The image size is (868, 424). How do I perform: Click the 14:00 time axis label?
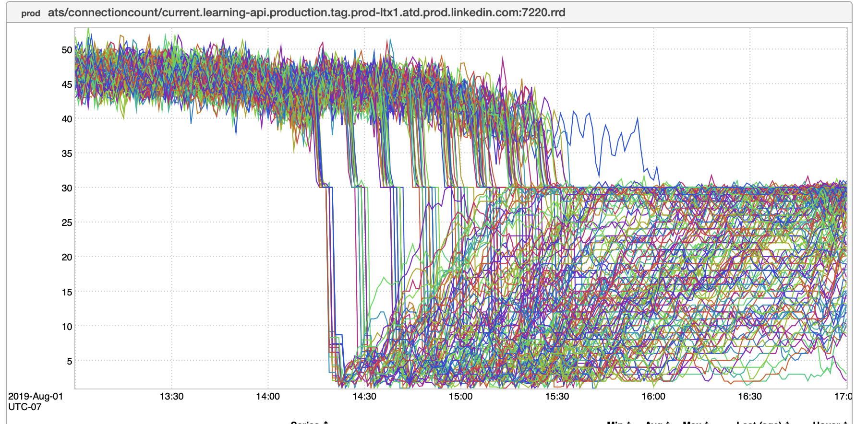tap(268, 397)
